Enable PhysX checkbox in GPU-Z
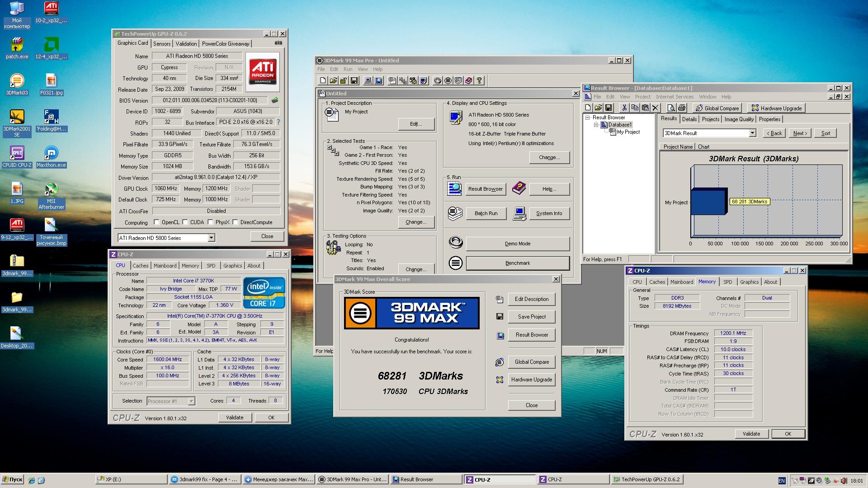This screenshot has height=488, width=868. click(210, 222)
